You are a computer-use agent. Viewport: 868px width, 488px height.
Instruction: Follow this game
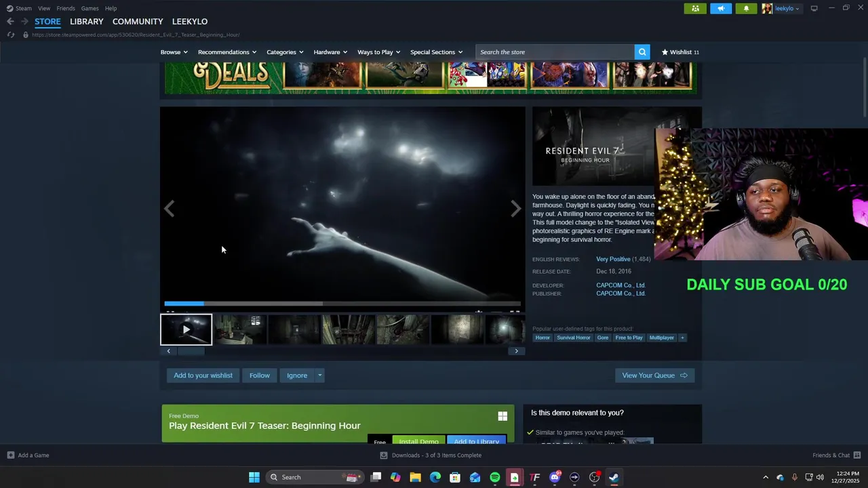259,375
